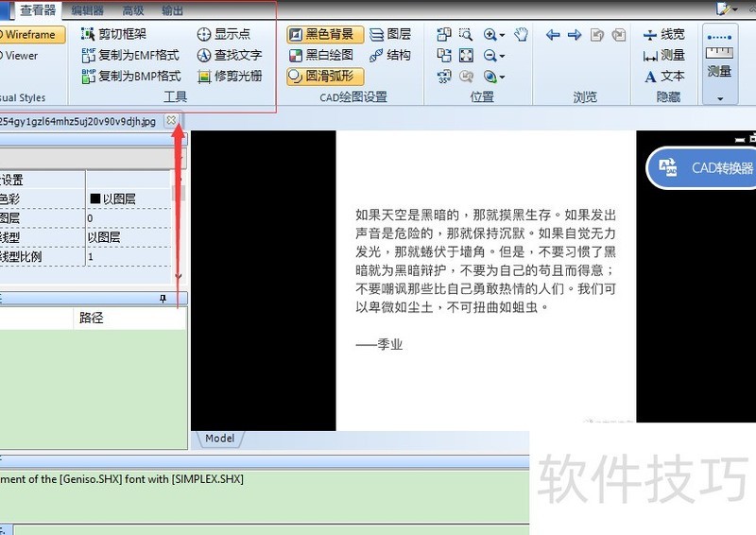Select the 修剪光栅 trim raster tool
Screen dimensions: 756x535
point(230,76)
